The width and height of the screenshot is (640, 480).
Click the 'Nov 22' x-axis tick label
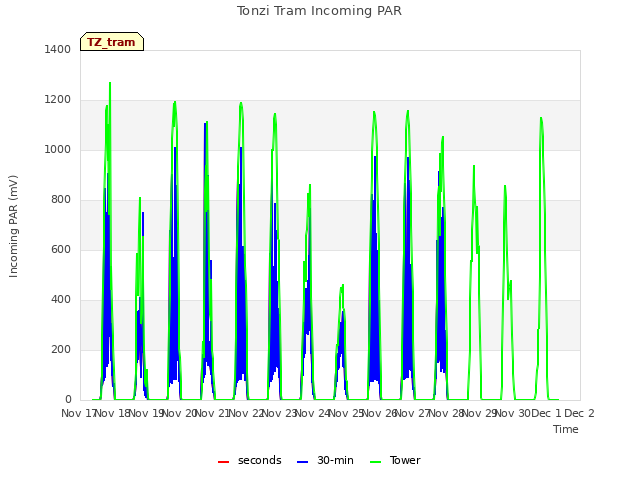coord(245,413)
